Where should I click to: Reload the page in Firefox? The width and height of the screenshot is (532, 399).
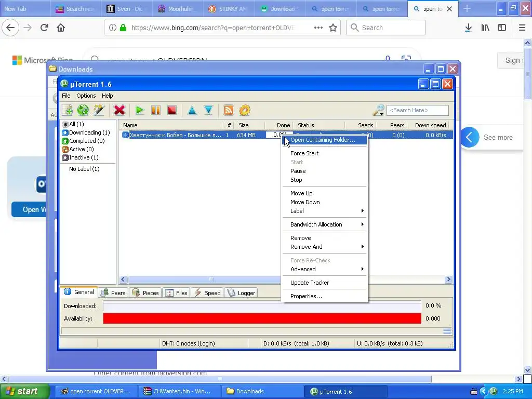44,28
